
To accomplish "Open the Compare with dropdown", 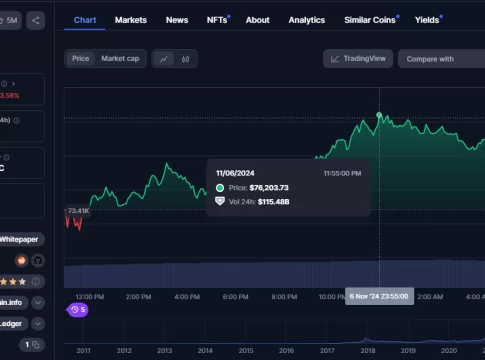I will click(x=441, y=59).
